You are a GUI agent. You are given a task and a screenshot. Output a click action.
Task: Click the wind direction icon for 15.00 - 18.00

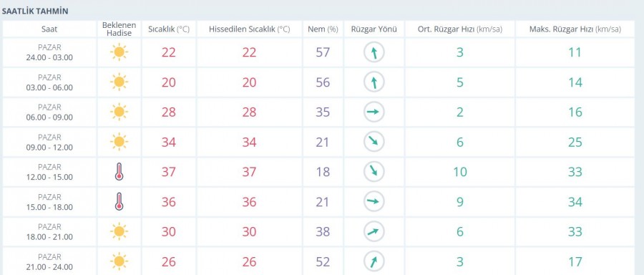pyautogui.click(x=374, y=202)
